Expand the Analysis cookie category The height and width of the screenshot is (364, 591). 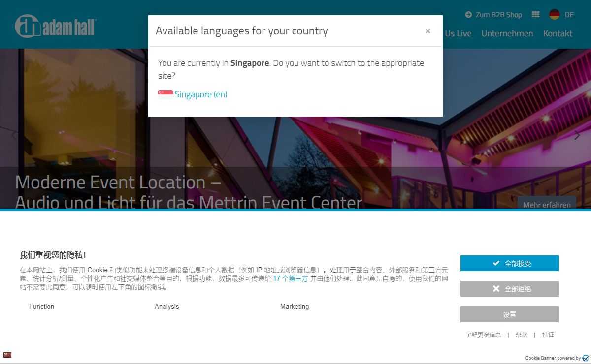pos(166,306)
